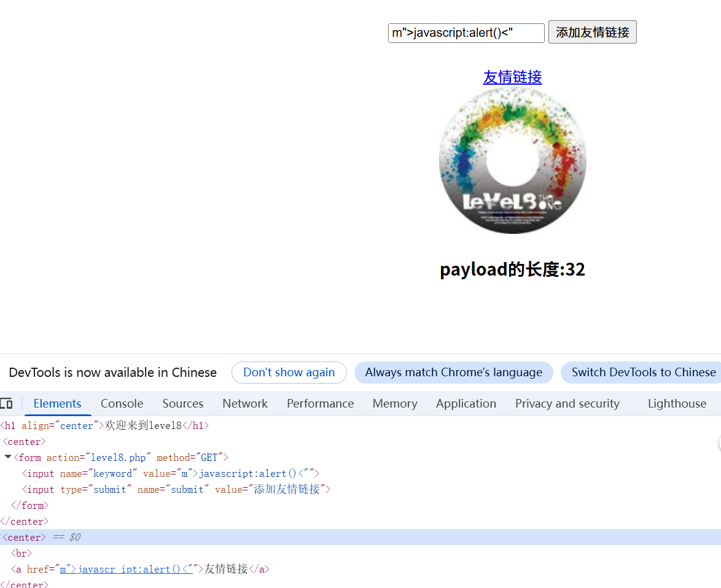Image resolution: width=721 pixels, height=588 pixels.
Task: Click the 'payload的长度:32' heading text
Action: 512,269
